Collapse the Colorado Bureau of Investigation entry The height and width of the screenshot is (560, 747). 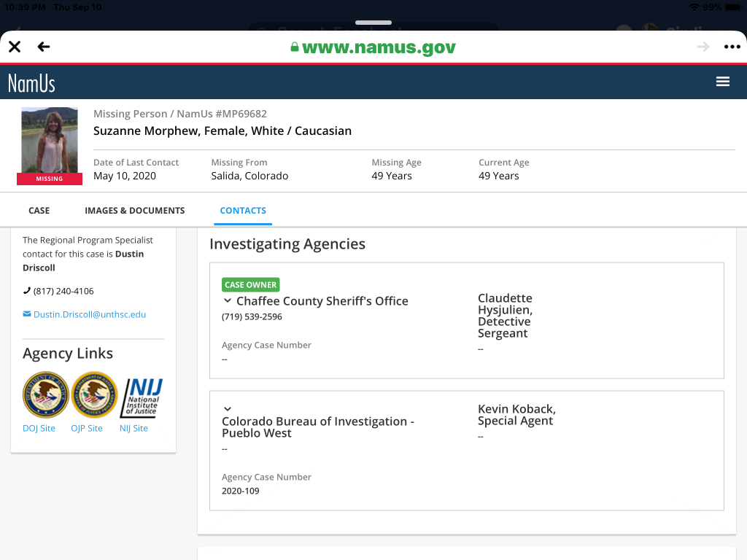click(x=228, y=409)
